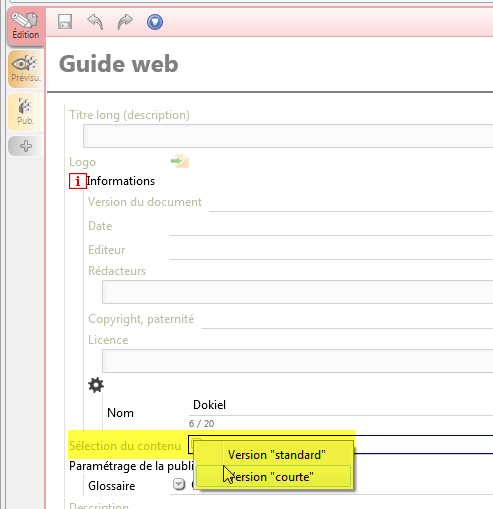Click the Titre long description field
The image size is (493, 509).
(288, 136)
